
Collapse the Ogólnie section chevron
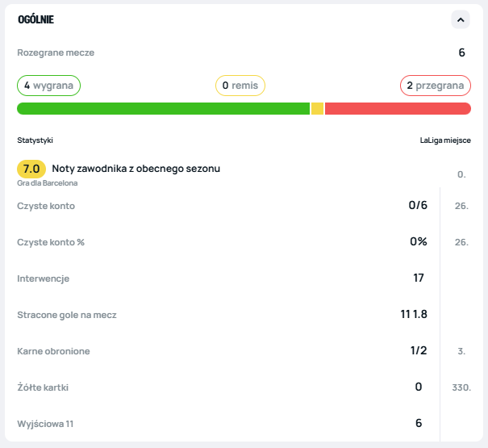[460, 19]
